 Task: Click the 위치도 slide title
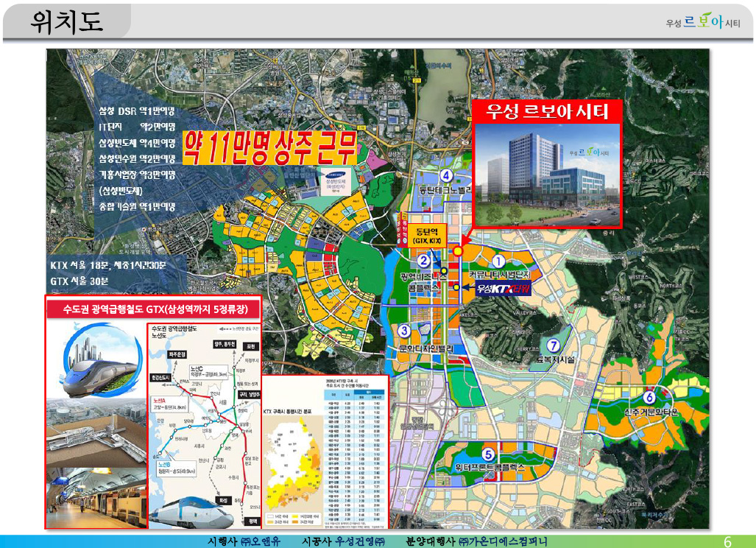pos(67,21)
